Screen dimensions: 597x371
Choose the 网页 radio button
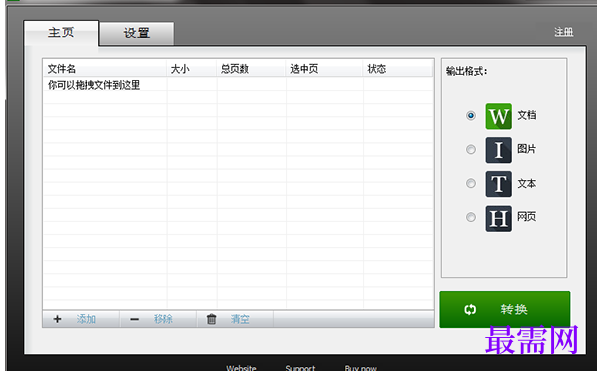(471, 217)
